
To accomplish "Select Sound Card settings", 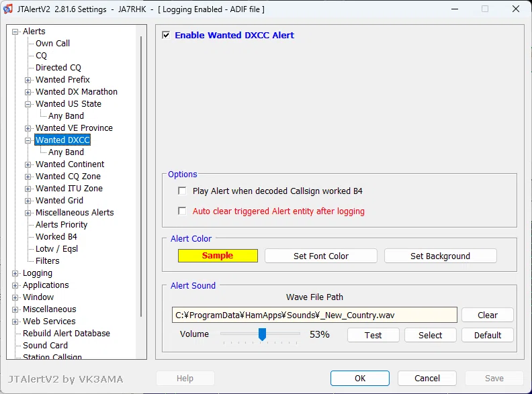I will (45, 346).
